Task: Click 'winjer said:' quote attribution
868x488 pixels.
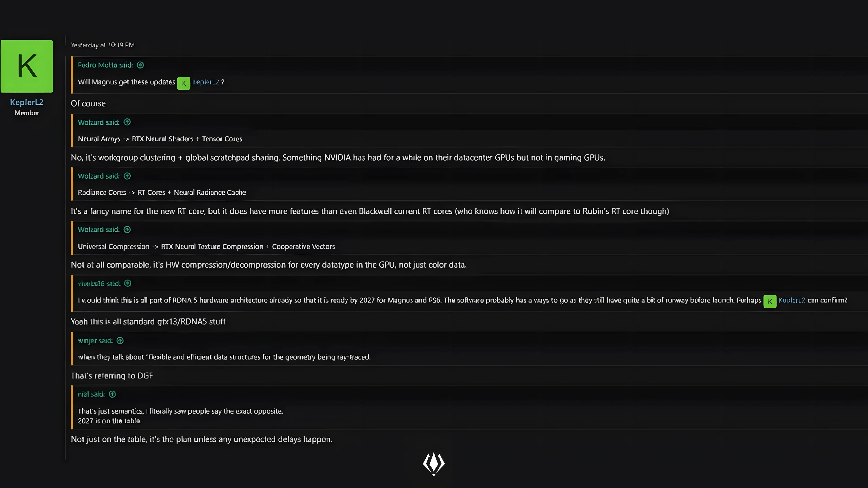Action: coord(95,341)
